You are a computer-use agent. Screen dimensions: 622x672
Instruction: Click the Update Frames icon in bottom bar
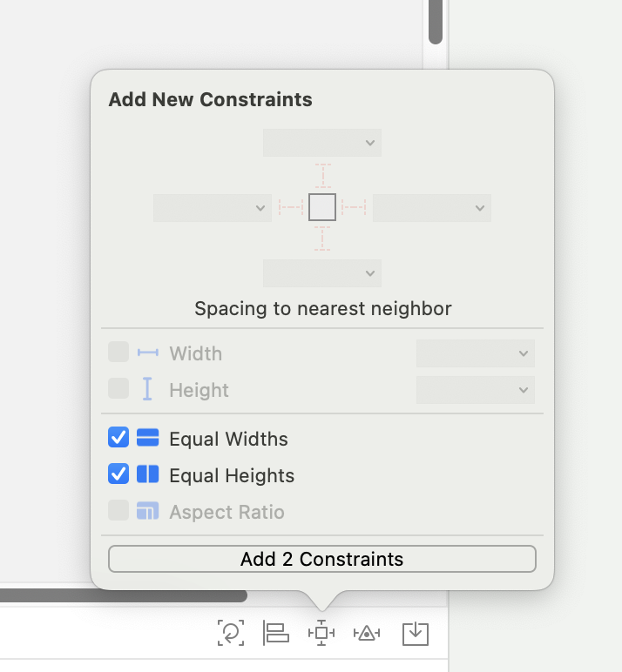click(x=231, y=633)
